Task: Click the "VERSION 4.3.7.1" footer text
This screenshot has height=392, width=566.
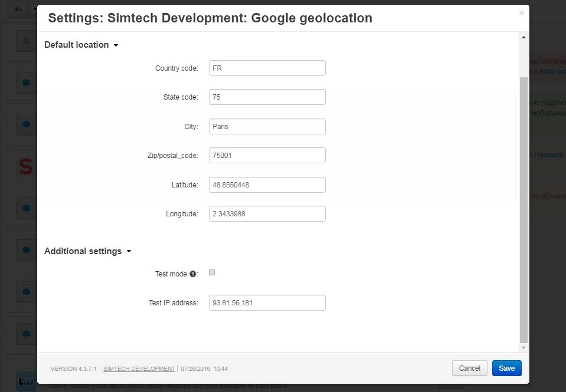Action: 73,368
